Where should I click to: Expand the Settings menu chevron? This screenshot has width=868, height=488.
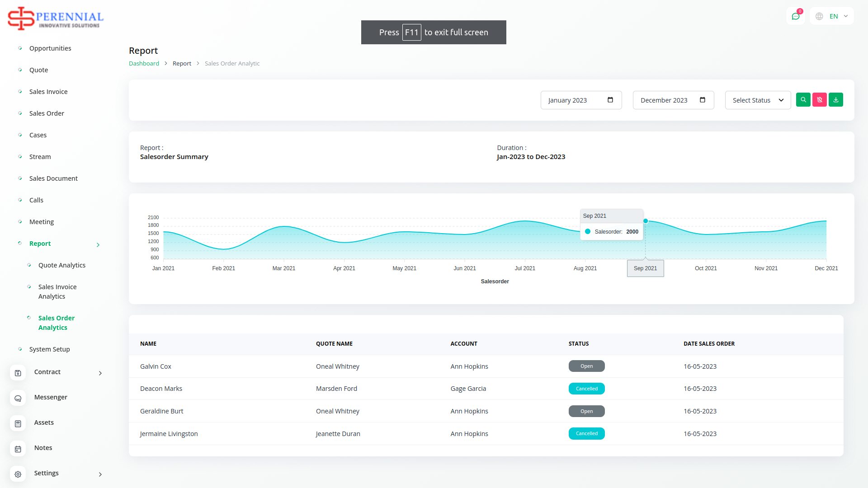pos(100,474)
